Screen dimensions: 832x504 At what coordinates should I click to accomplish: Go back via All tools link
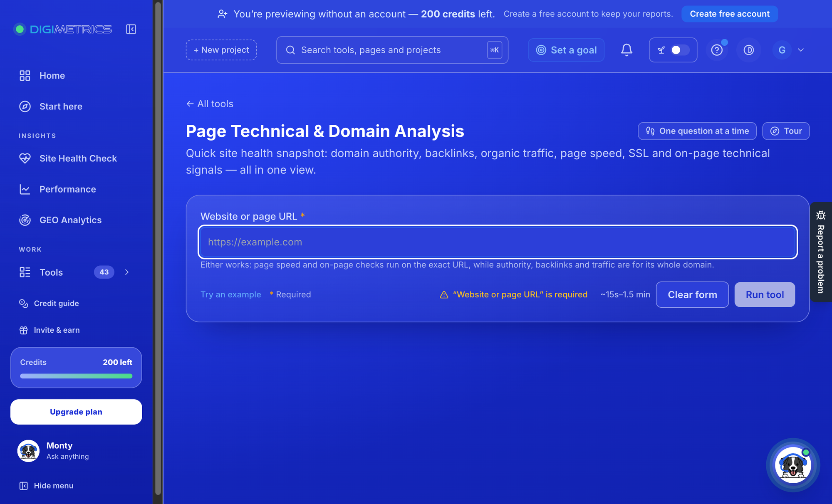210,104
